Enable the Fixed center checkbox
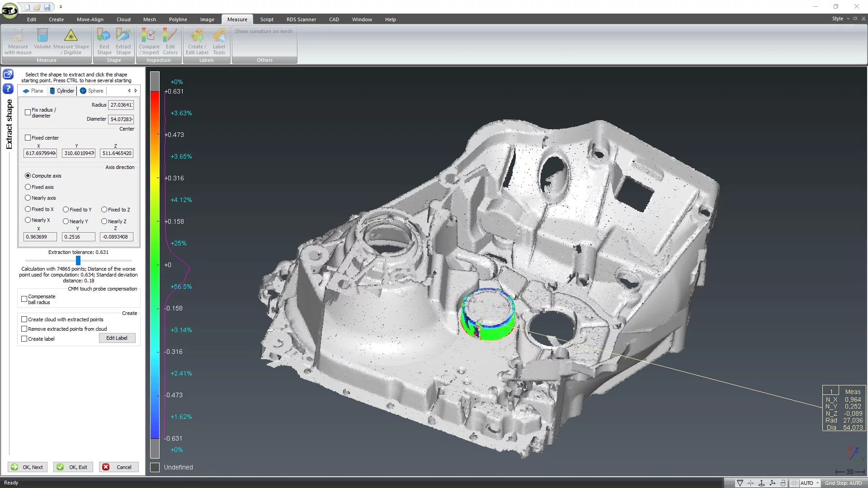Image resolution: width=868 pixels, height=488 pixels. pyautogui.click(x=28, y=138)
